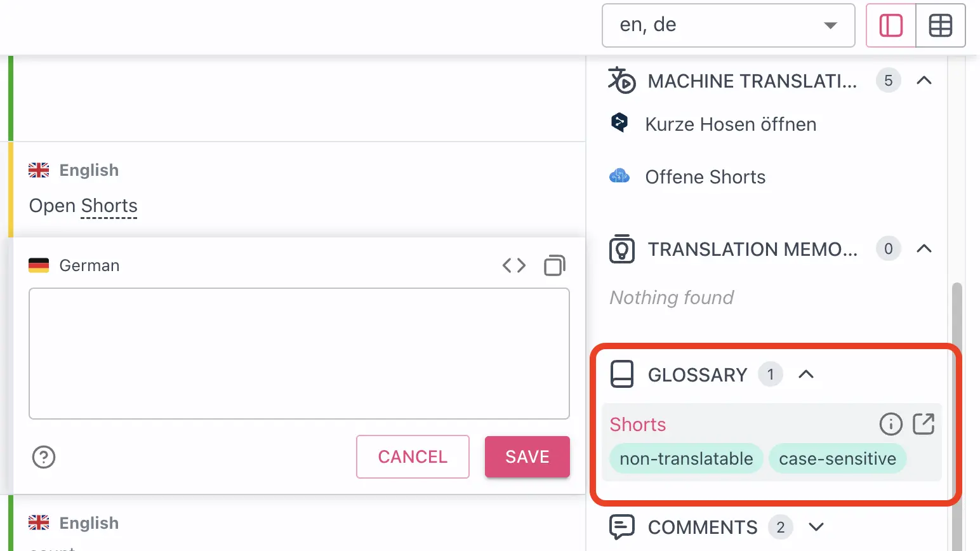Click the Comments speech bubble panel icon
Screen dimensions: 980x551
point(621,527)
